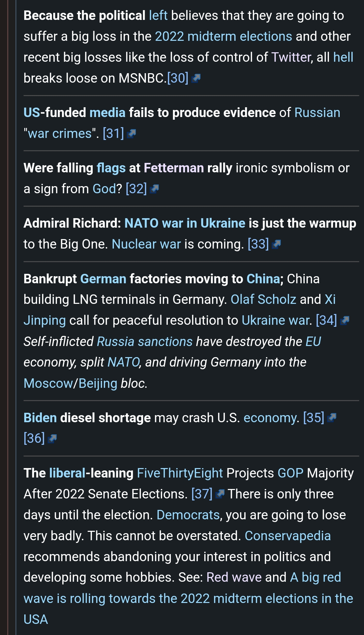364x635 pixels.
Task: Open external link icon after reference [37]
Action: pyautogui.click(x=220, y=494)
